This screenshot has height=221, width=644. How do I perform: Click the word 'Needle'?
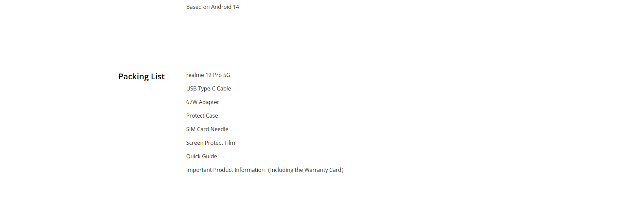point(219,129)
